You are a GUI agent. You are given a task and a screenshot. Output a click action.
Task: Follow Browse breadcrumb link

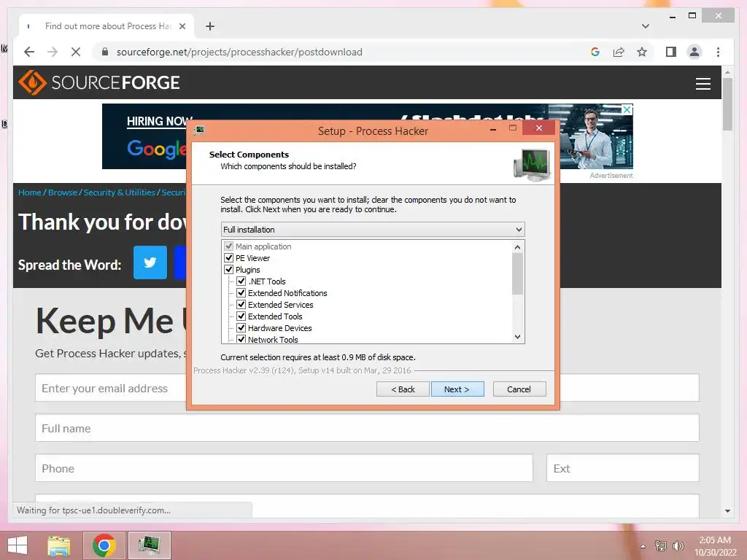pos(63,192)
